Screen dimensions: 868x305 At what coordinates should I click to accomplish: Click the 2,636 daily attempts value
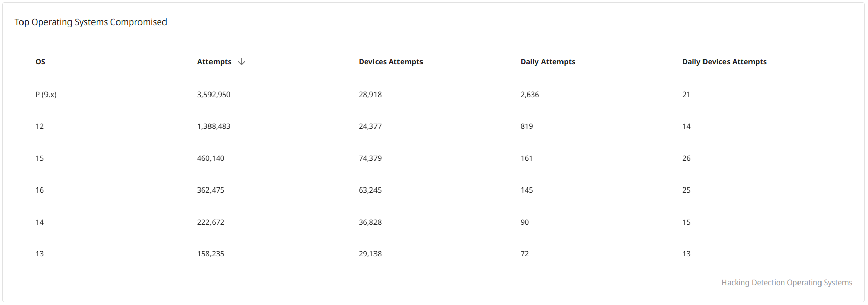tap(529, 95)
